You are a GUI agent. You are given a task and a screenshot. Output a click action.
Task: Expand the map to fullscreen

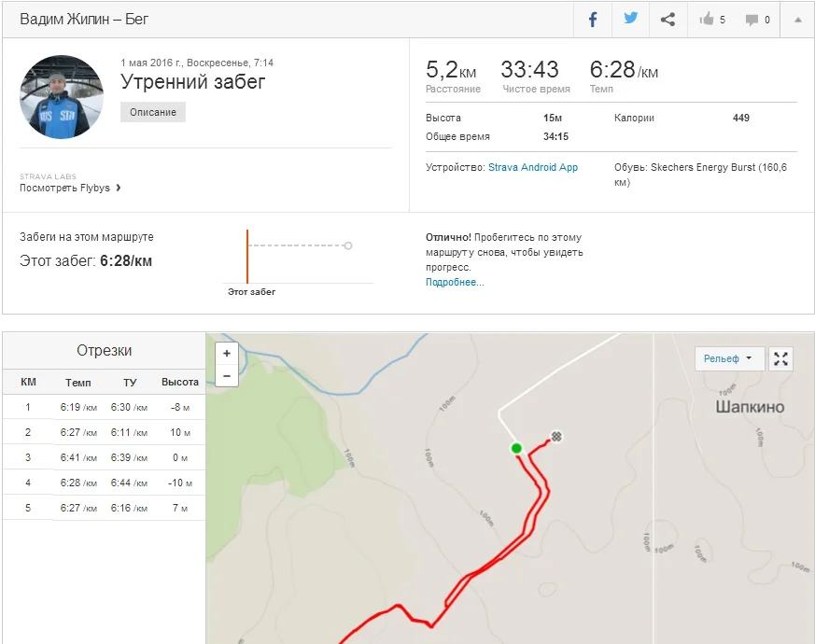click(780, 358)
